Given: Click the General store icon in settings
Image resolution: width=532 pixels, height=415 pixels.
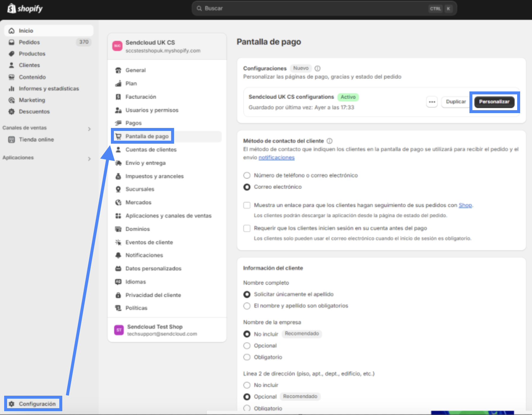Looking at the screenshot, I should (x=118, y=70).
